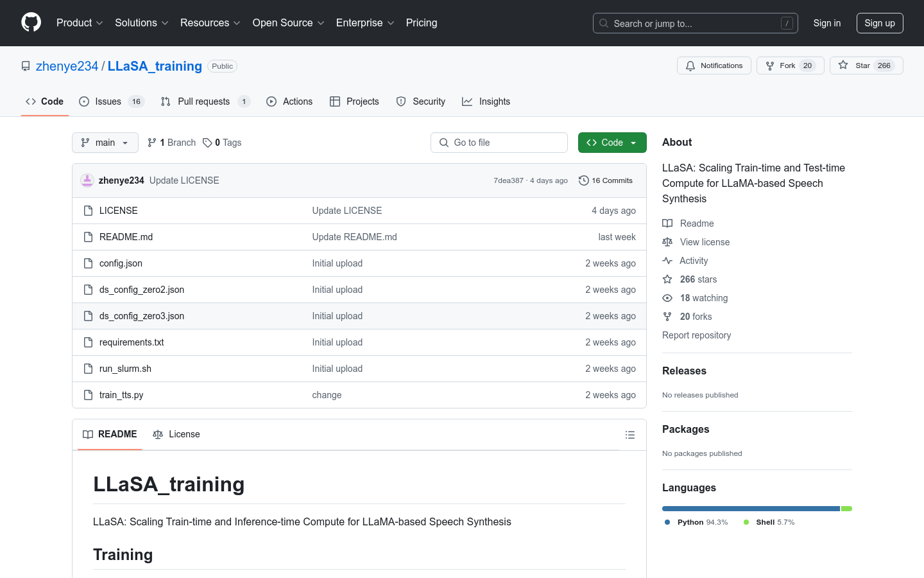Click the file icon next to config.json

coord(89,263)
